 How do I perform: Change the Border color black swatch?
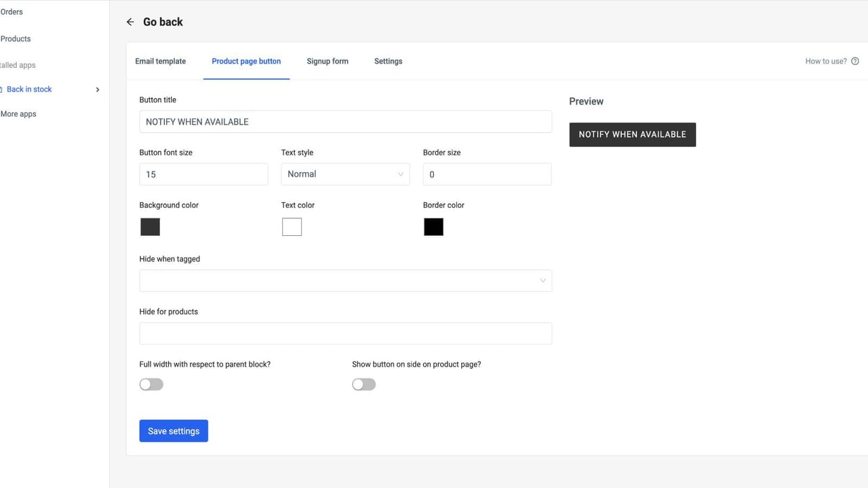(433, 226)
